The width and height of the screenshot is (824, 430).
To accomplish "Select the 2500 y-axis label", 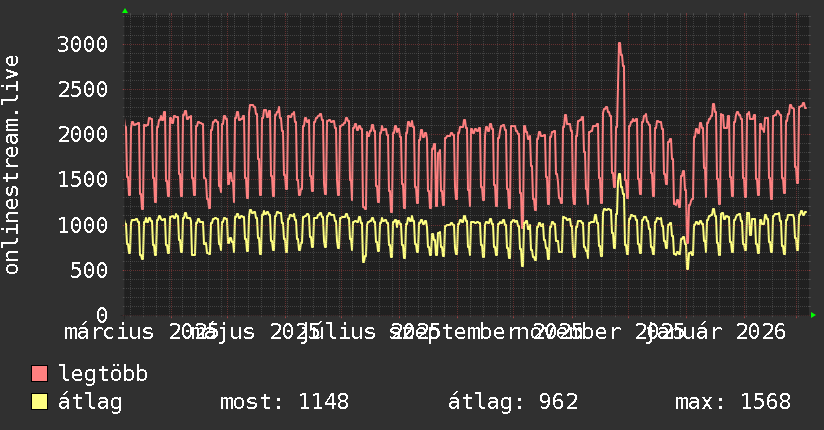I will pyautogui.click(x=83, y=89).
